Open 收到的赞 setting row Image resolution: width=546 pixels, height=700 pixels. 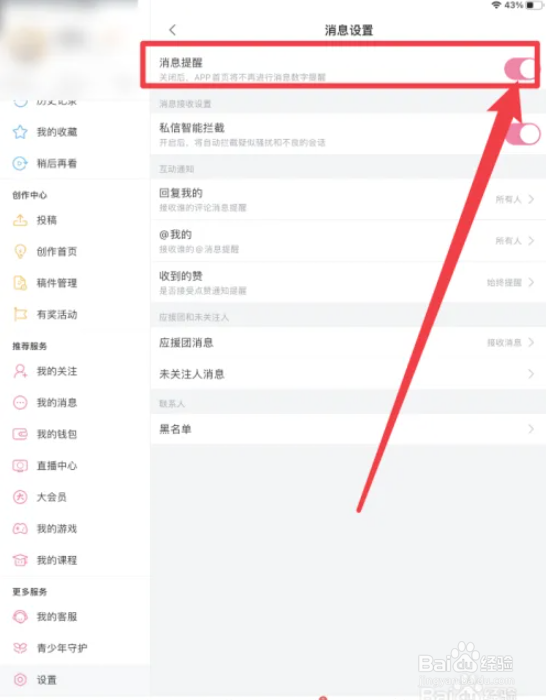(348, 282)
